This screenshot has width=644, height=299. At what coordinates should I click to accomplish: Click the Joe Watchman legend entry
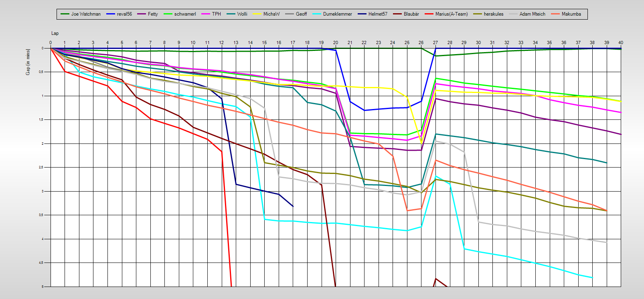pyautogui.click(x=81, y=14)
